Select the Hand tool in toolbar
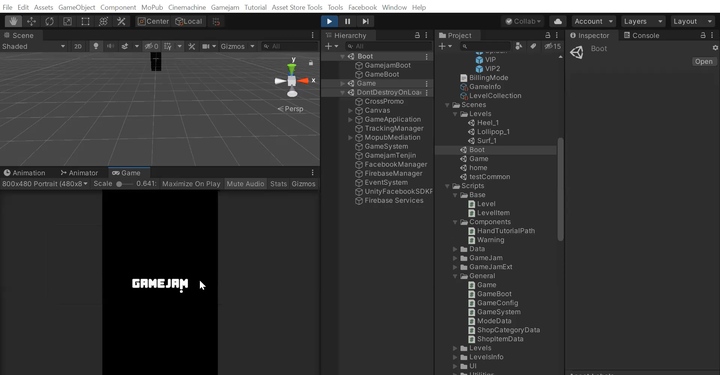 pos(13,21)
